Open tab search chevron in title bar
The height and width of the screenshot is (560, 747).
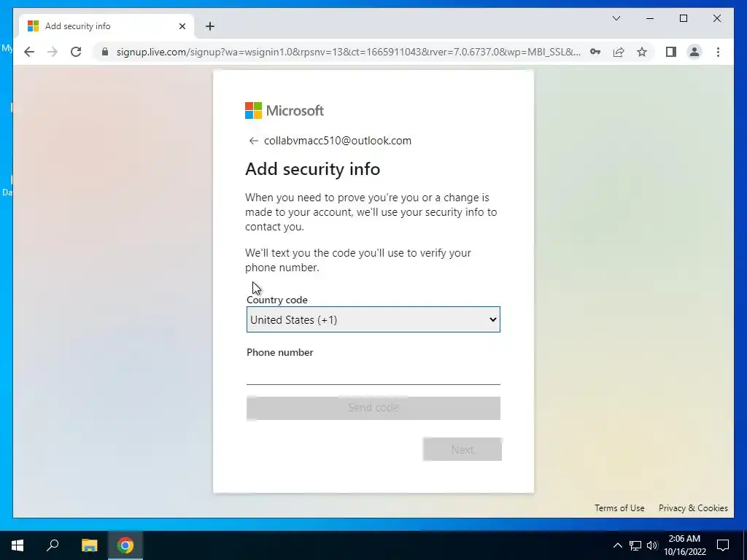616,18
